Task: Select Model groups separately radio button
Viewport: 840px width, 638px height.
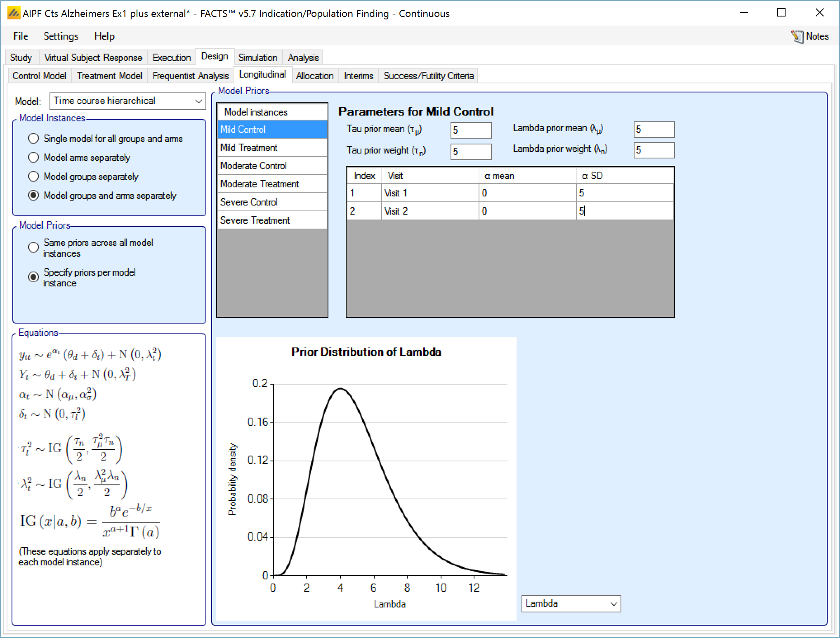Action: pyautogui.click(x=33, y=177)
